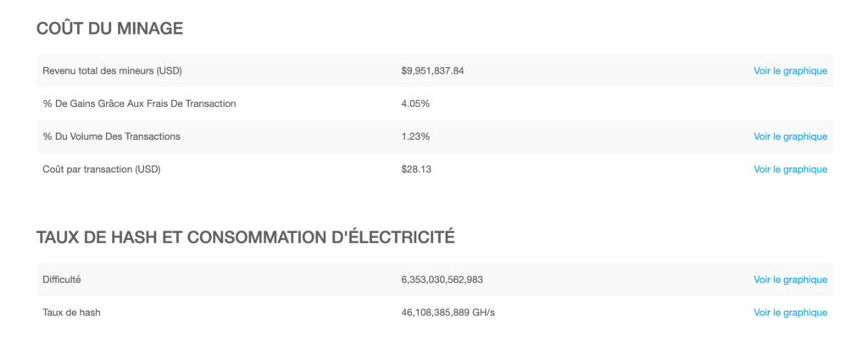Select the 46,108,385,889 GH/s hash rate value
The width and height of the screenshot is (868, 350).
pos(448,313)
